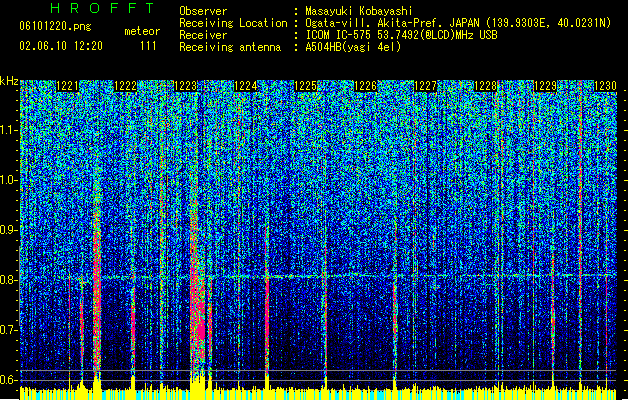This screenshot has height=400, width=629.
Task: Click the 1.1 kHz axis label
Action: coord(9,131)
